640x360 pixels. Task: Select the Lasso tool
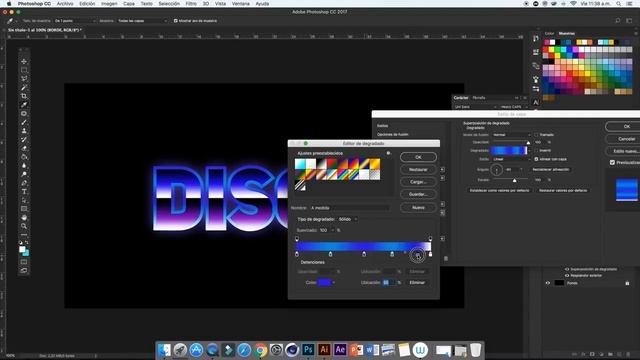24,79
